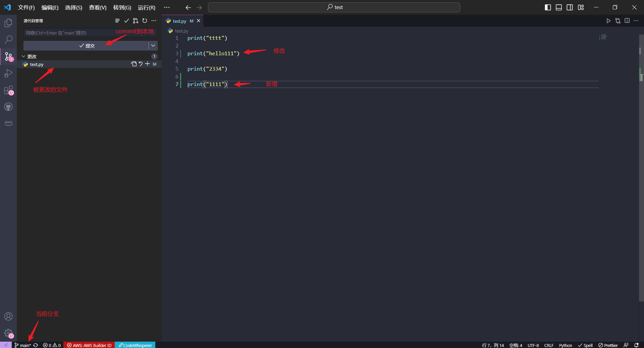Open Accounts menu in activity bar

coord(8,316)
